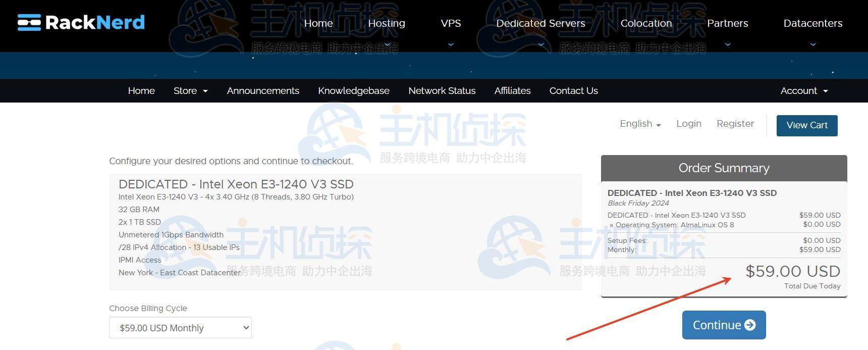Expand the Store dropdown
Viewport: 868px width, 350px height.
(190, 91)
